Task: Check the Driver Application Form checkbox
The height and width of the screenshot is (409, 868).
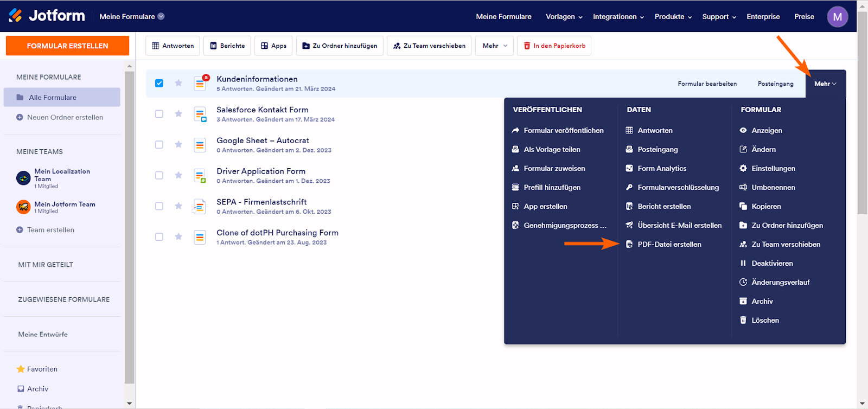Action: pyautogui.click(x=159, y=175)
